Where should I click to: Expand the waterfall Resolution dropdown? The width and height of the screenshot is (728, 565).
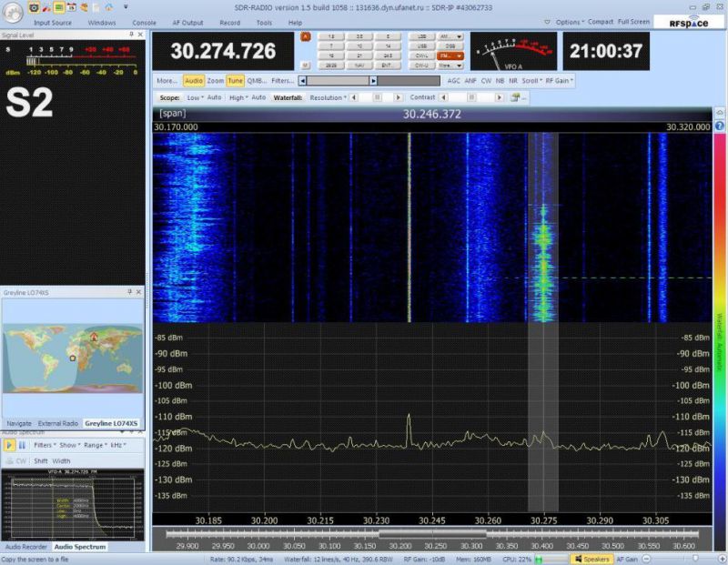[x=328, y=97]
